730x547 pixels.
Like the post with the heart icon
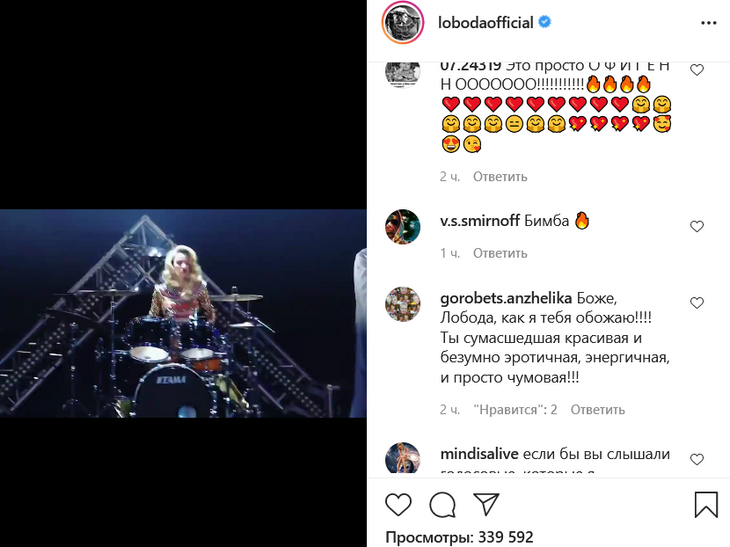(399, 504)
